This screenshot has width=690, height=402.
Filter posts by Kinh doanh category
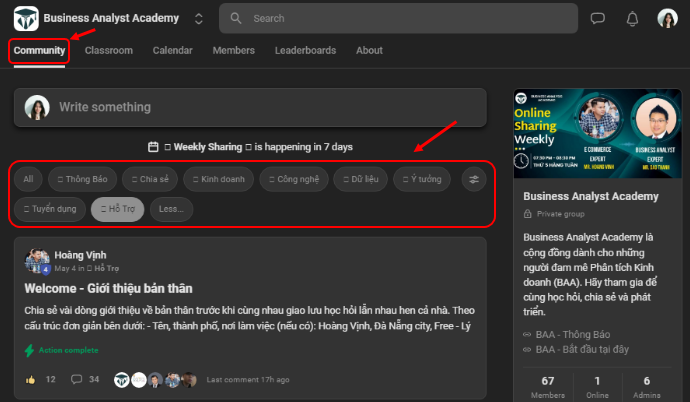pyautogui.click(x=219, y=179)
